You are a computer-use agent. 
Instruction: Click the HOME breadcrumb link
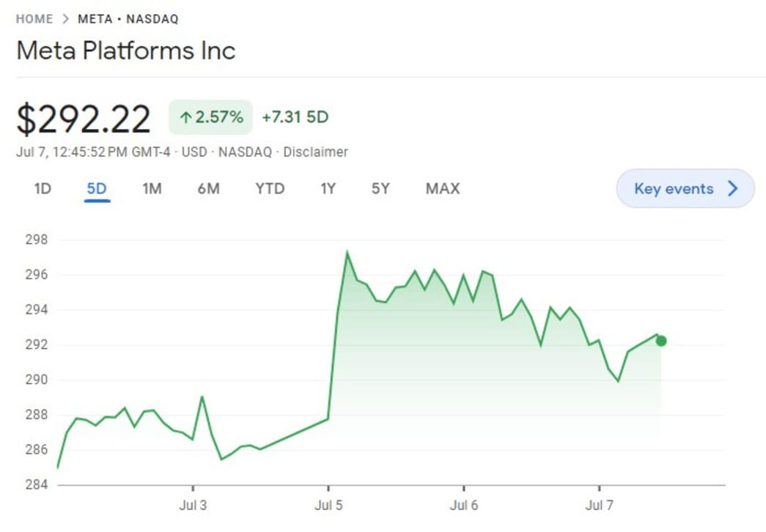point(34,19)
